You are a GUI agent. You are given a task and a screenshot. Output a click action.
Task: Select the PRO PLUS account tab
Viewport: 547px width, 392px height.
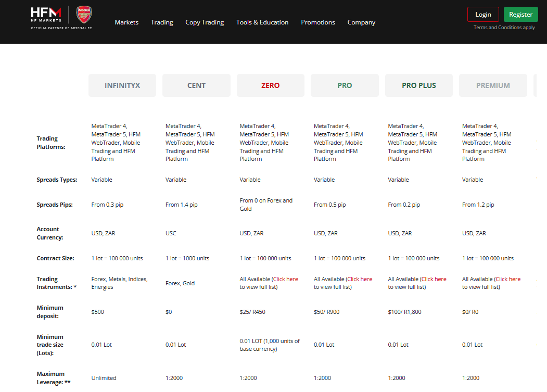click(418, 85)
